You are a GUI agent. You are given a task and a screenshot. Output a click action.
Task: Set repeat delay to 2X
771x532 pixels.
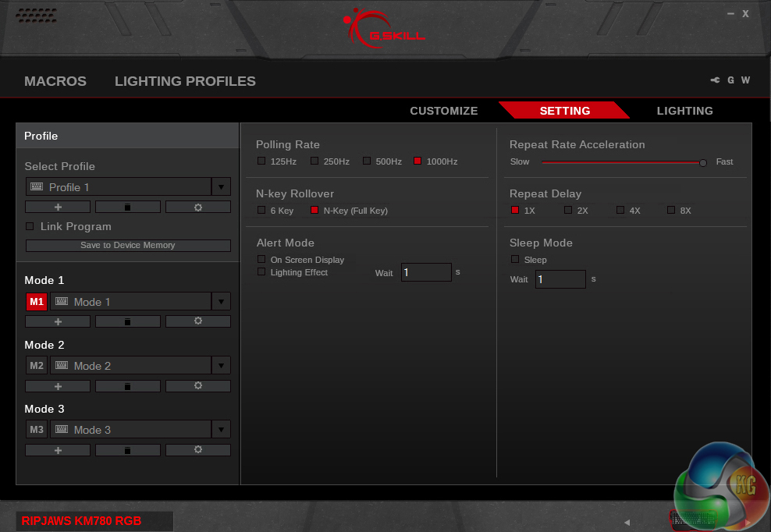click(x=568, y=210)
